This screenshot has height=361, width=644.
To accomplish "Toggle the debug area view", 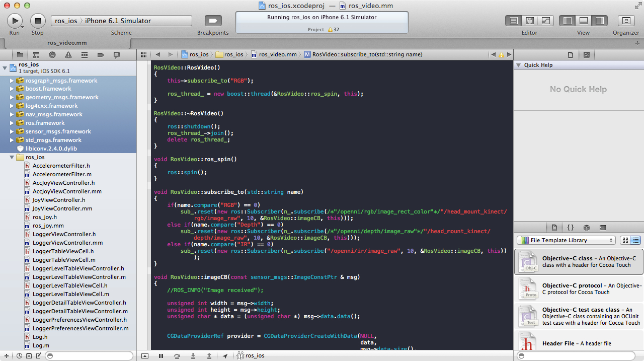I will tap(584, 21).
